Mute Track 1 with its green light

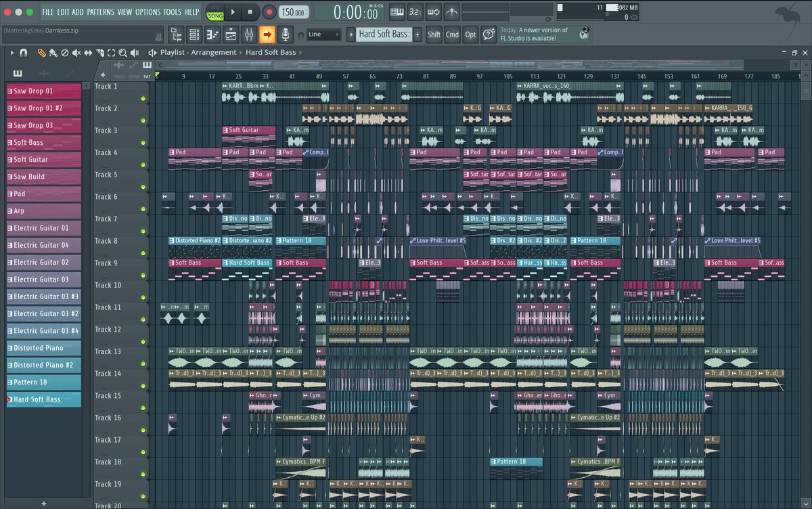143,99
